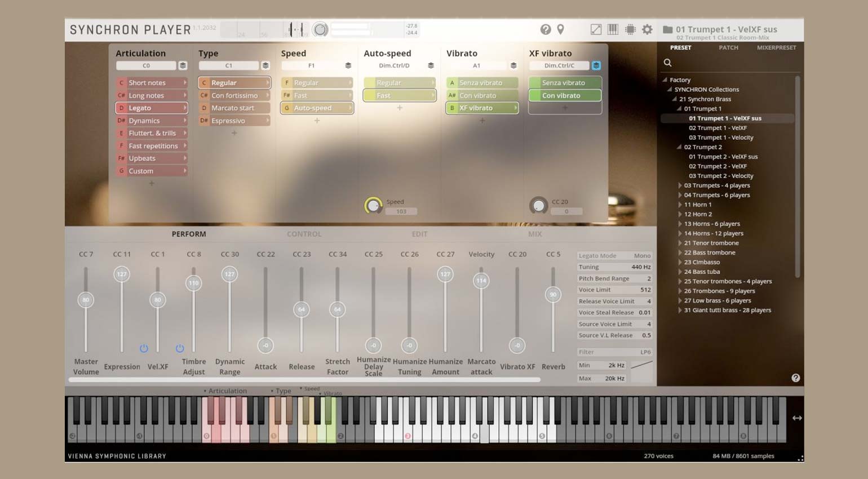Screen dimensions: 868x479
Task: Click the Release CC 23 slider handle
Action: pyautogui.click(x=302, y=309)
